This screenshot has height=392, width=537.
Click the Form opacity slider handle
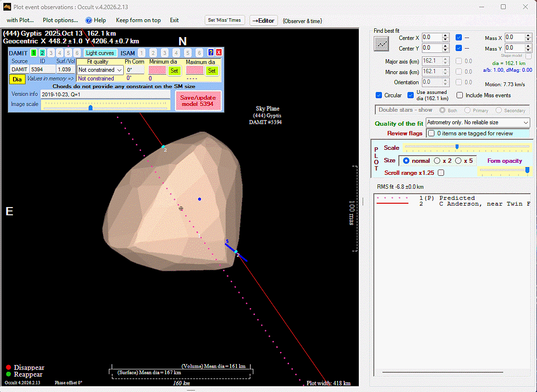tap(527, 170)
